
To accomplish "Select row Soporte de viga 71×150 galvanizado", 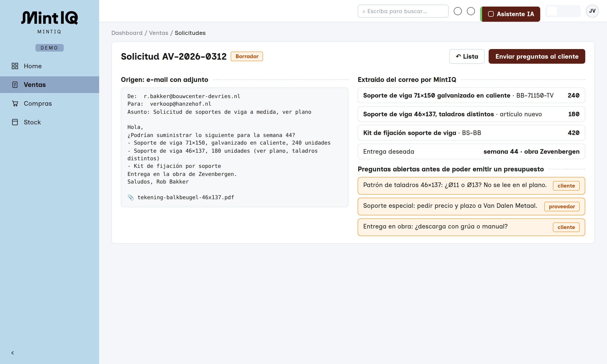I will [x=471, y=95].
